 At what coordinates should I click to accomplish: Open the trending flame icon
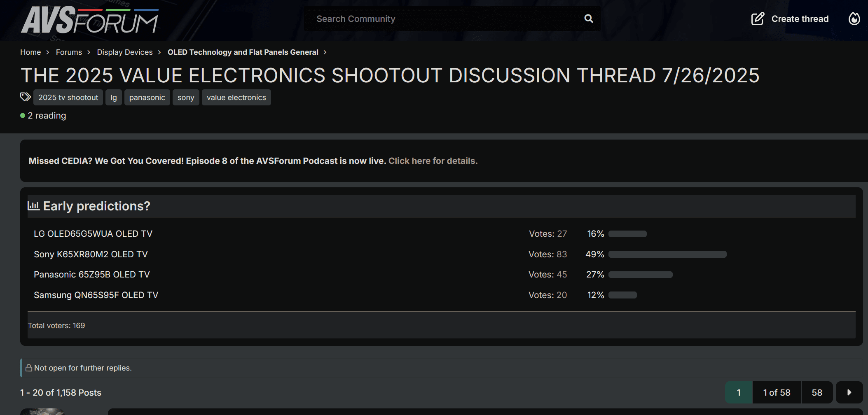click(x=854, y=19)
